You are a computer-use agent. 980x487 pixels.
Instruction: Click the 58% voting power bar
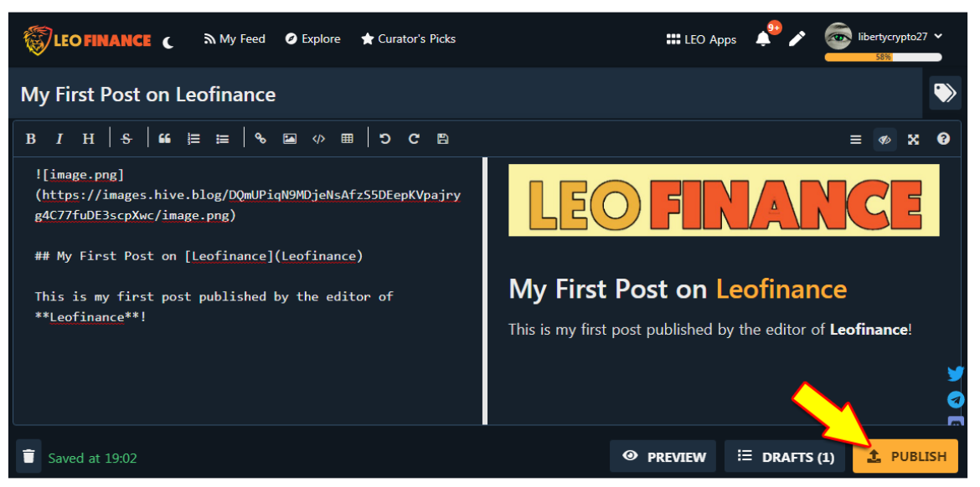tap(883, 57)
